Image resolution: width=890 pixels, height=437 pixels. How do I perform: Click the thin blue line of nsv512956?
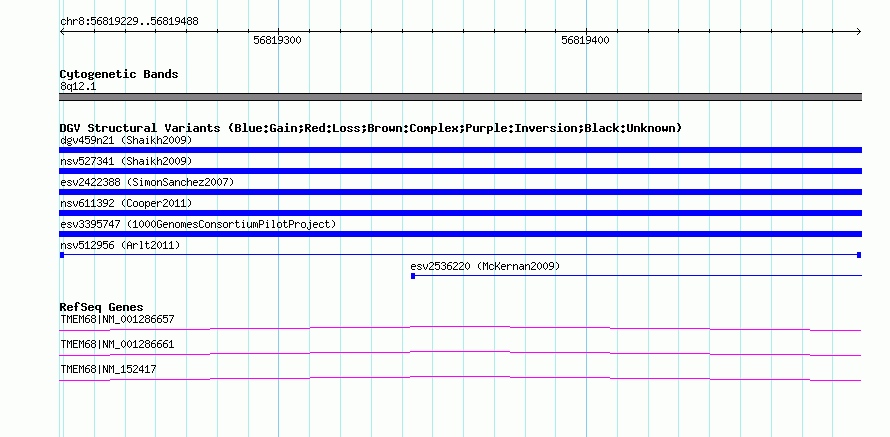coord(460,255)
